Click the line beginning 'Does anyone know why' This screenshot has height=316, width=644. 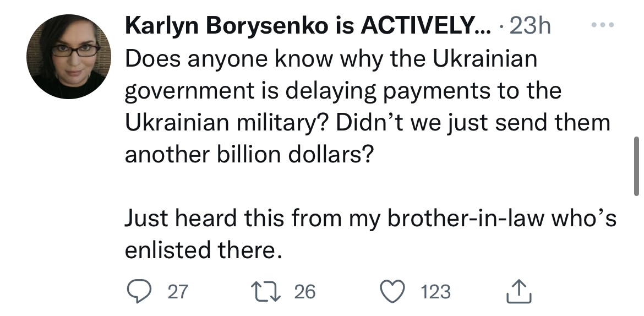coord(331,59)
